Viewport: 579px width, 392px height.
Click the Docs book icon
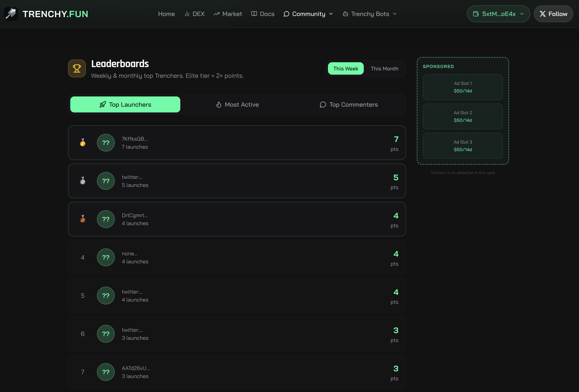coord(254,14)
